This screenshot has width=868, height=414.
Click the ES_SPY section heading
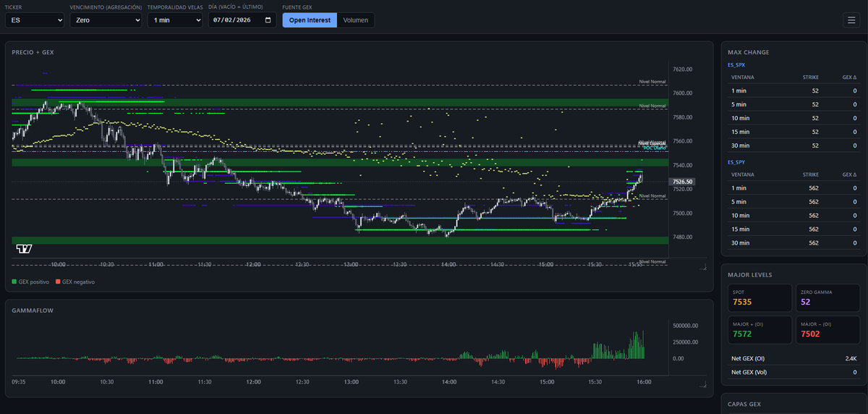pyautogui.click(x=736, y=162)
